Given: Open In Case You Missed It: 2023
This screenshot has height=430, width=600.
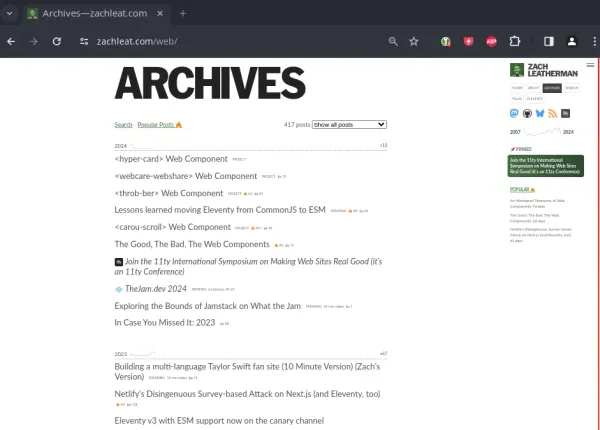Looking at the screenshot, I should tap(165, 323).
